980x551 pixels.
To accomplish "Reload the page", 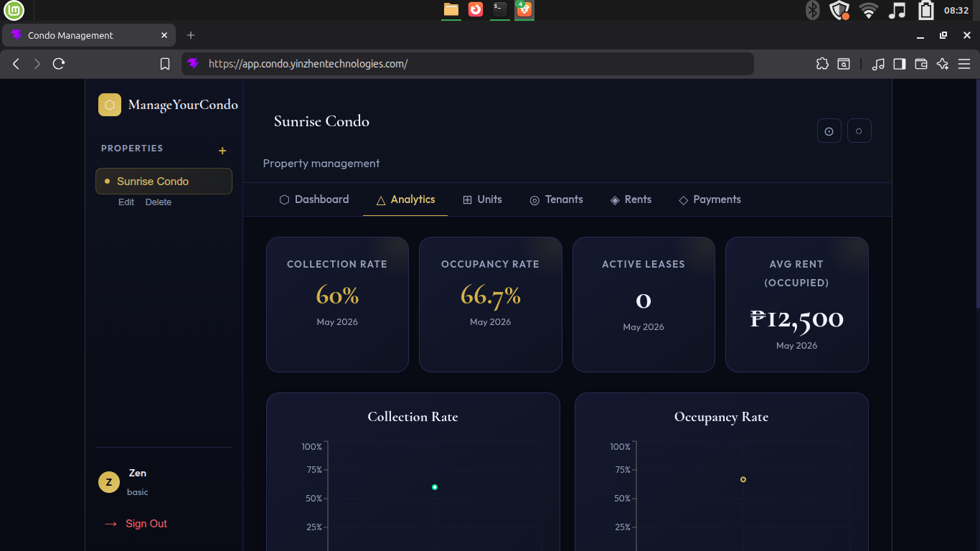I will click(59, 64).
